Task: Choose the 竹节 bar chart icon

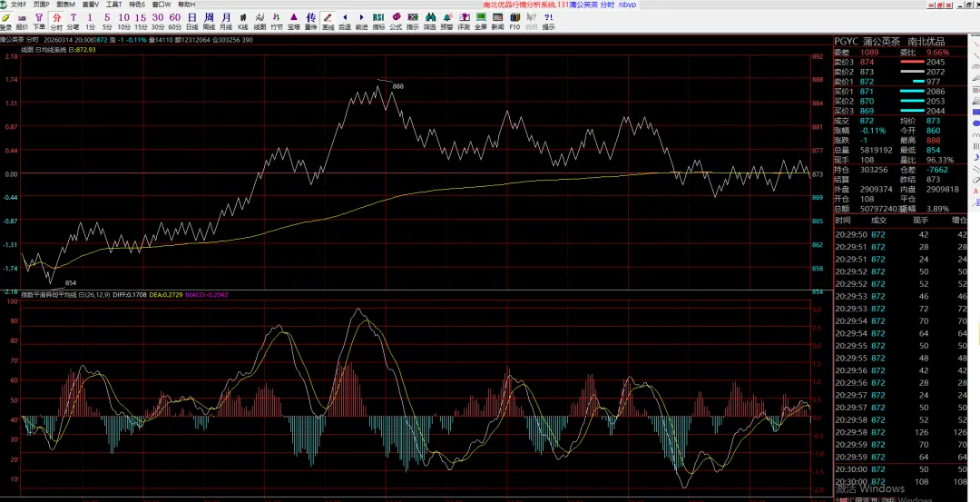Action: (277, 21)
